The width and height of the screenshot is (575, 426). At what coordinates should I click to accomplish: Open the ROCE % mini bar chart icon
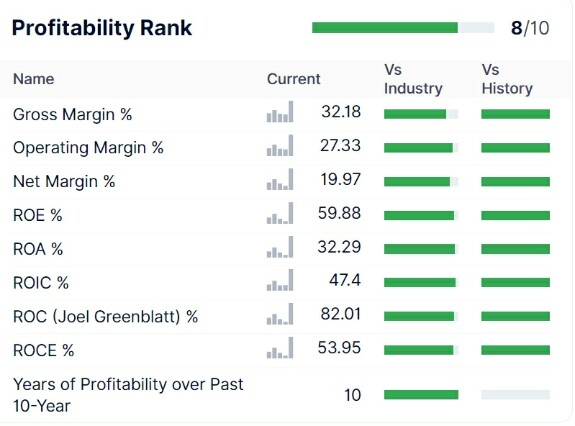280,348
